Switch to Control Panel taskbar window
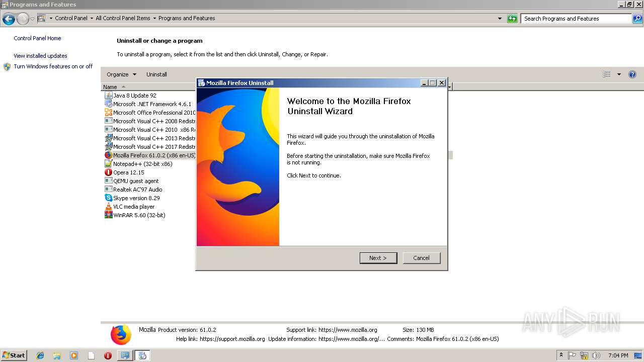 125,355
